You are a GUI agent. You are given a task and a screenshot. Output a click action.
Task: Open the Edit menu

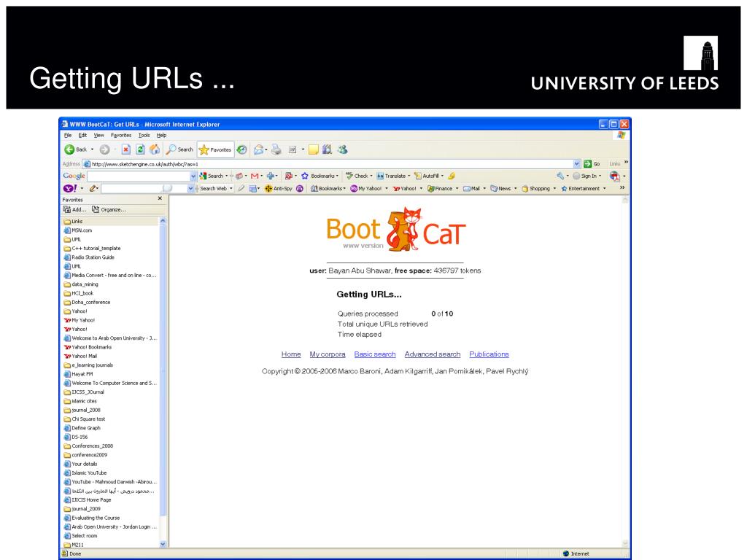[x=82, y=135]
